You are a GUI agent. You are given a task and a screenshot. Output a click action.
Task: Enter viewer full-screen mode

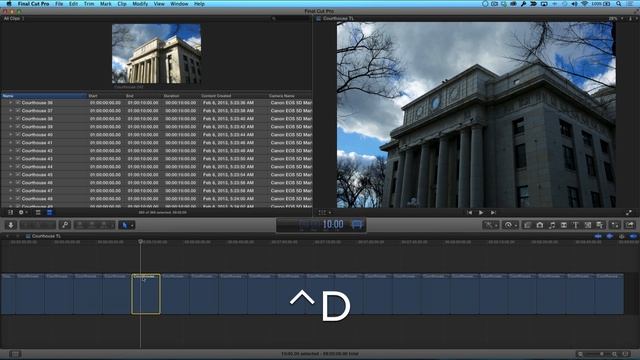point(629,213)
